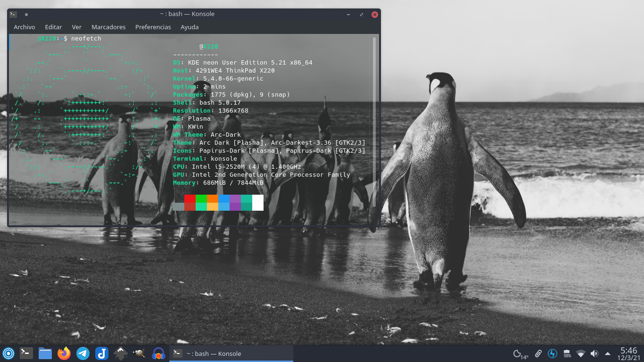Toggle the on-all-desktops dot in title bar
Image resolution: width=644 pixels, height=362 pixels.
(x=26, y=15)
